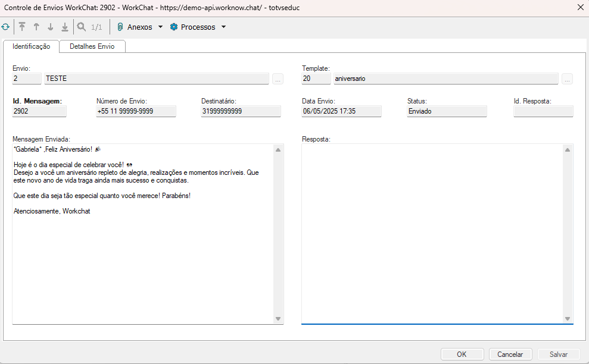Go to first record arrow
Viewport: 589px width, 364px height.
22,27
